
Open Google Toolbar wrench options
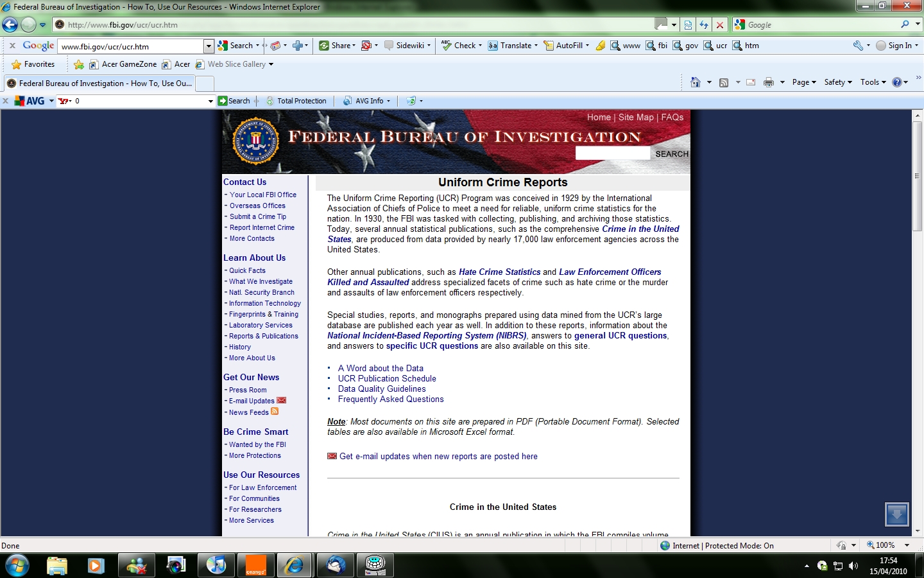tap(858, 46)
